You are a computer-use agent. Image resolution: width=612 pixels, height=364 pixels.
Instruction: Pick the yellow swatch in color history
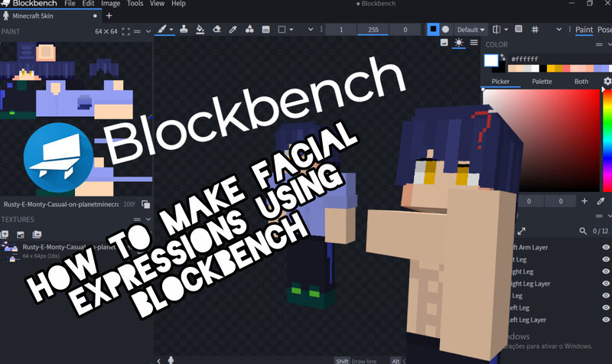pyautogui.click(x=551, y=69)
